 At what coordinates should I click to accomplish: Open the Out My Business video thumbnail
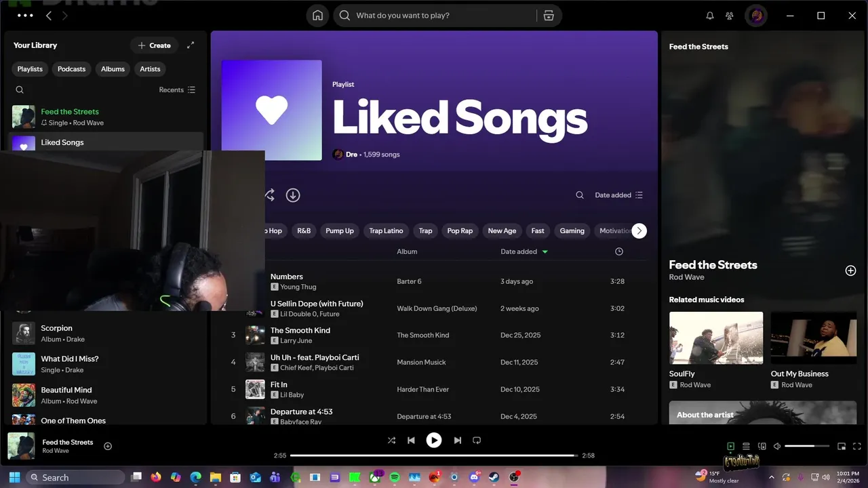click(x=814, y=338)
